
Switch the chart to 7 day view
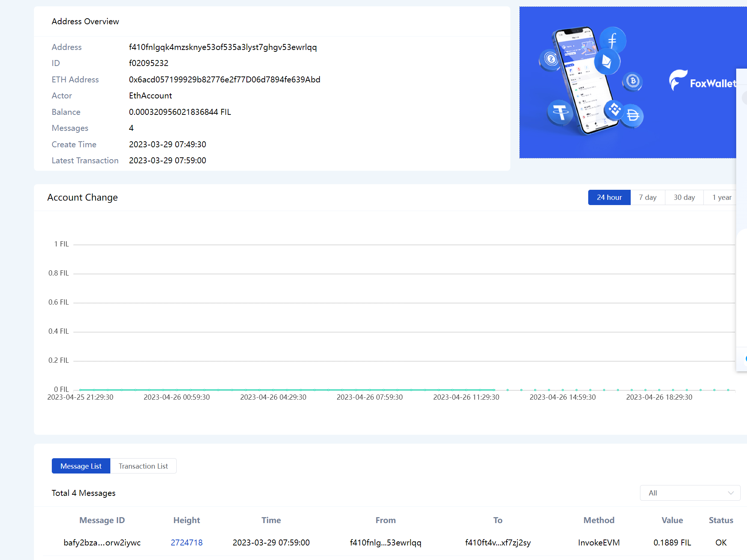click(648, 197)
